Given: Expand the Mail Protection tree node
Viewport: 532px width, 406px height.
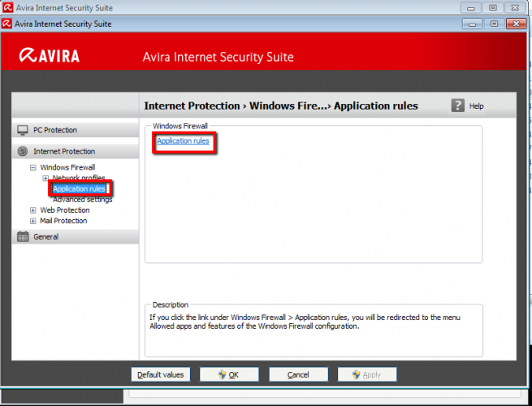Looking at the screenshot, I should (x=33, y=221).
